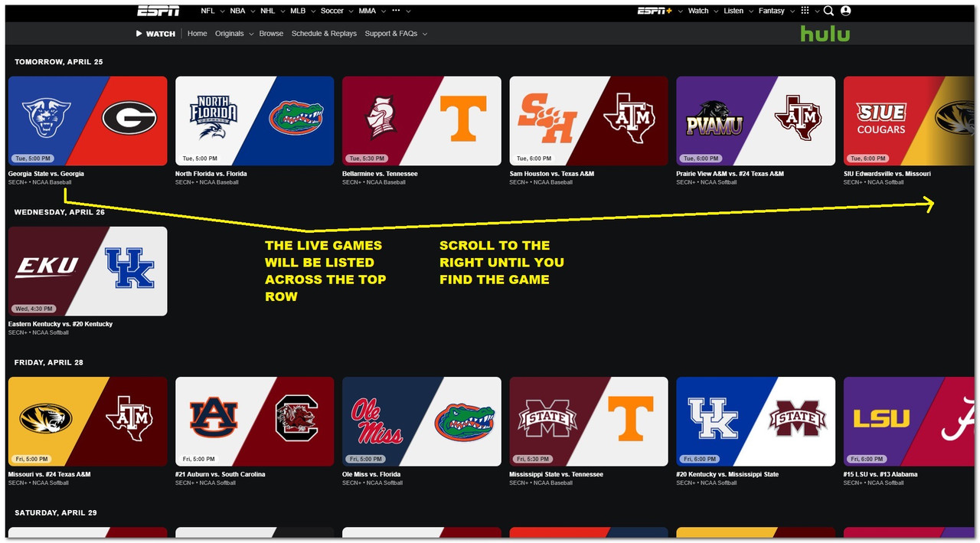Click the Tue, 5:30 PM time badge
This screenshot has height=543, width=980.
click(367, 159)
